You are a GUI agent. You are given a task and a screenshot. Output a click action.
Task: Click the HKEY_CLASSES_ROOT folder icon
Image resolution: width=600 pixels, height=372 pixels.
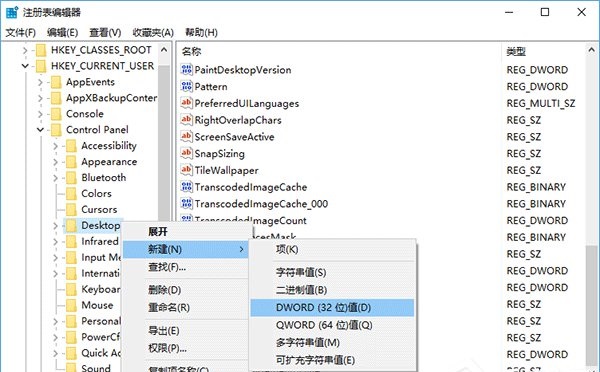(x=41, y=50)
